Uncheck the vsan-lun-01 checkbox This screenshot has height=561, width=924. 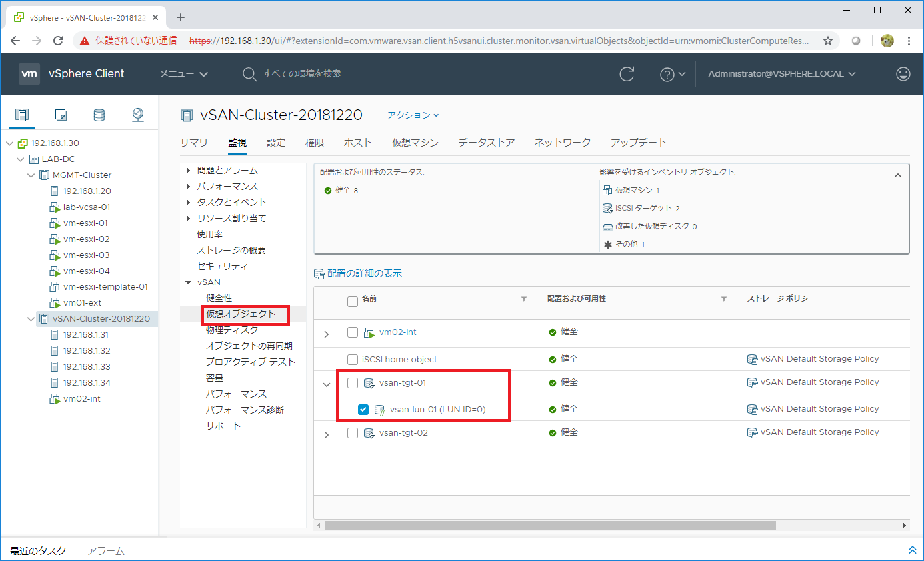point(363,410)
